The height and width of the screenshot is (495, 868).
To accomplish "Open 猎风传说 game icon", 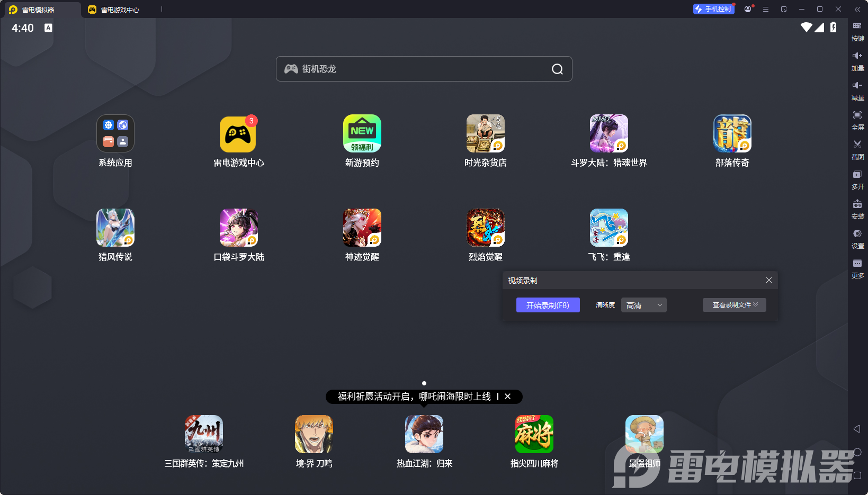I will coord(115,228).
